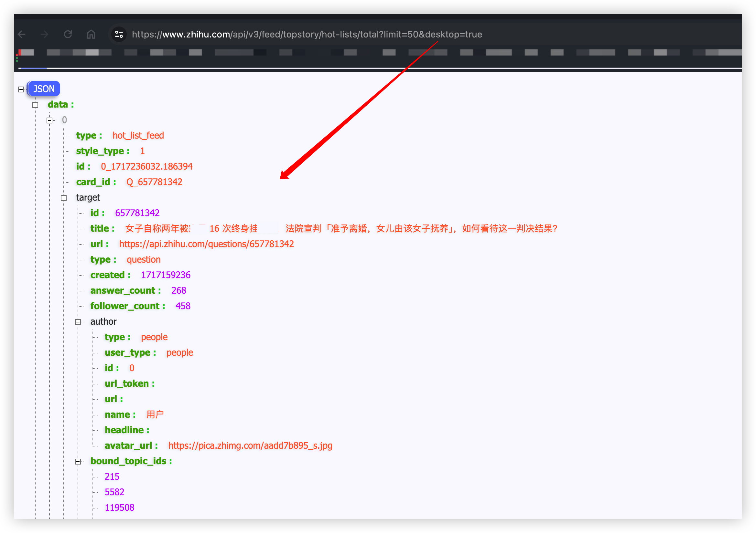Select the hot_list_feed type value
The height and width of the screenshot is (533, 756).
click(x=138, y=136)
